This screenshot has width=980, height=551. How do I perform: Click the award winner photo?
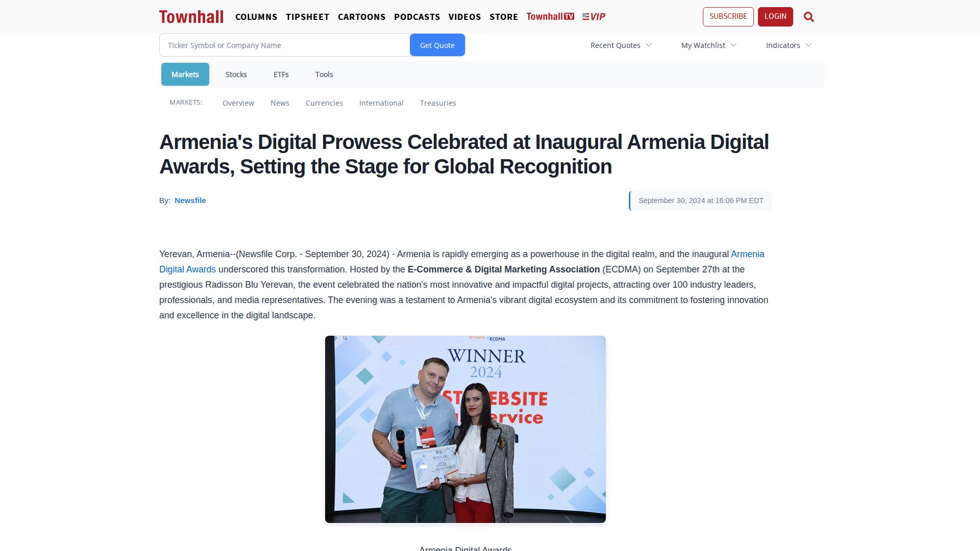point(465,429)
